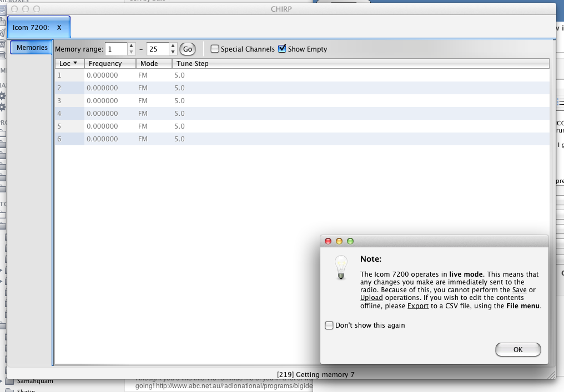Zoom the Note dialog with green button

350,241
